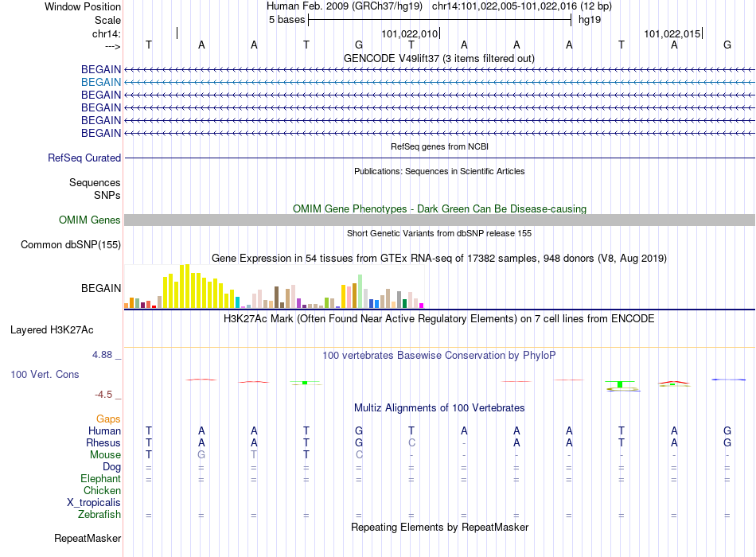
Task: Select the Chicken species label
Action: (x=102, y=490)
